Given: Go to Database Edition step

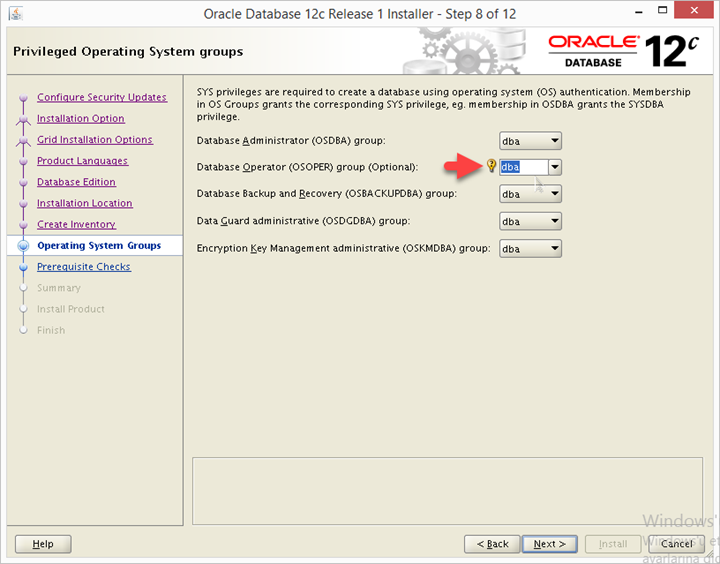Looking at the screenshot, I should pos(76,182).
